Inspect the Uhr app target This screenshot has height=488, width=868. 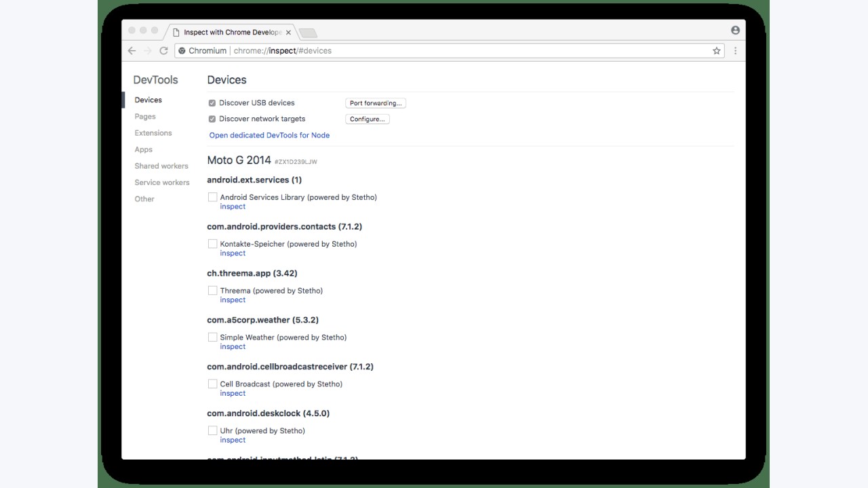point(233,441)
